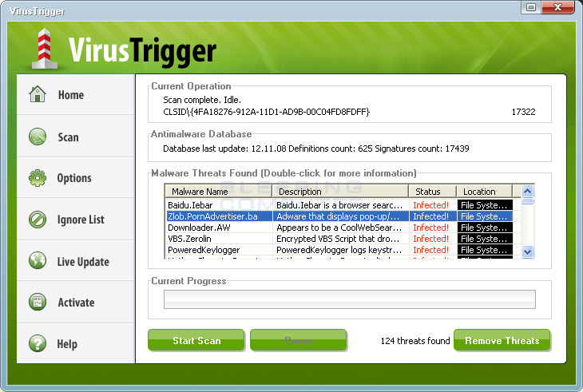This screenshot has height=392, width=583.
Task: Sort by Description column header
Action: coord(340,192)
